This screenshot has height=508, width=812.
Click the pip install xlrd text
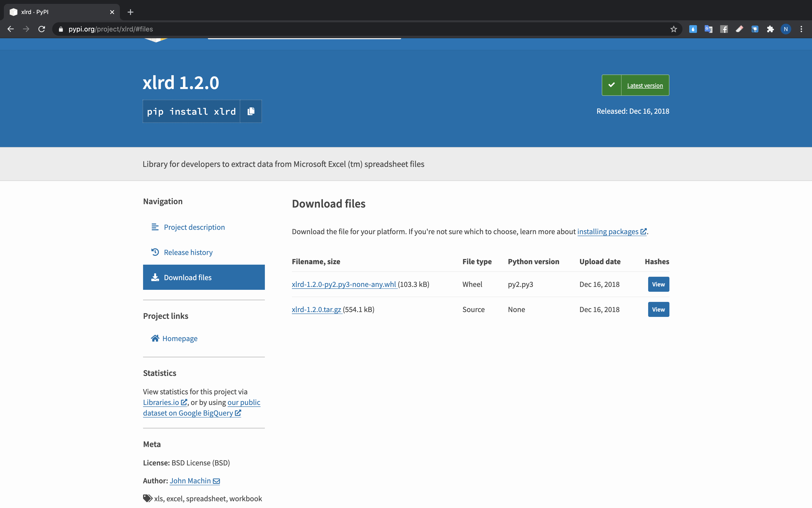tap(191, 112)
